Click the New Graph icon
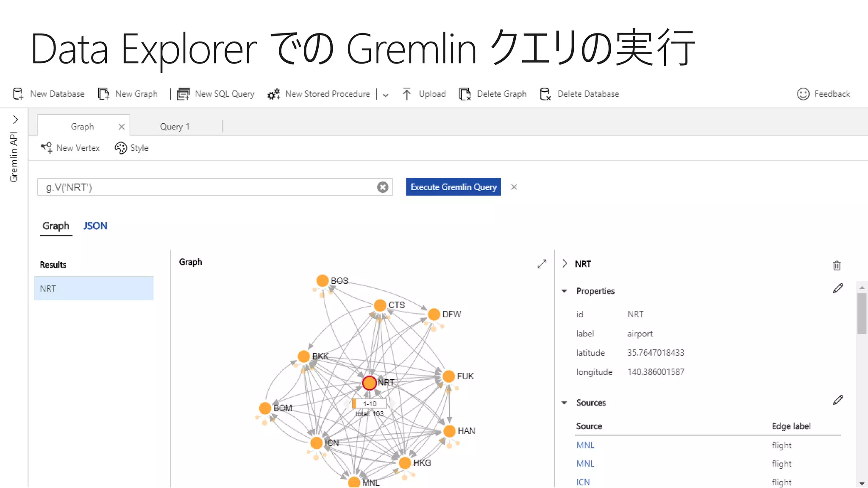The height and width of the screenshot is (488, 868). [x=103, y=94]
